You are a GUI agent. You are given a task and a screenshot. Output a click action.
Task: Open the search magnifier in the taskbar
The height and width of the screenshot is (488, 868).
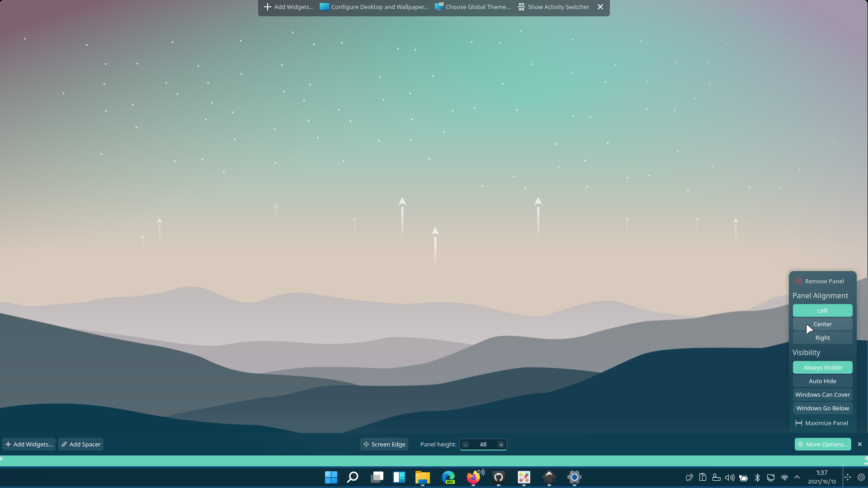click(353, 477)
